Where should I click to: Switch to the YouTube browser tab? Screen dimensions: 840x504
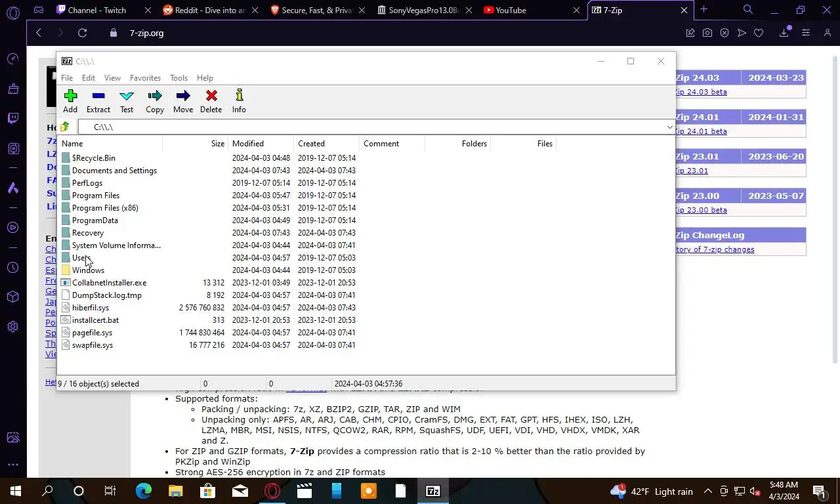pos(532,10)
